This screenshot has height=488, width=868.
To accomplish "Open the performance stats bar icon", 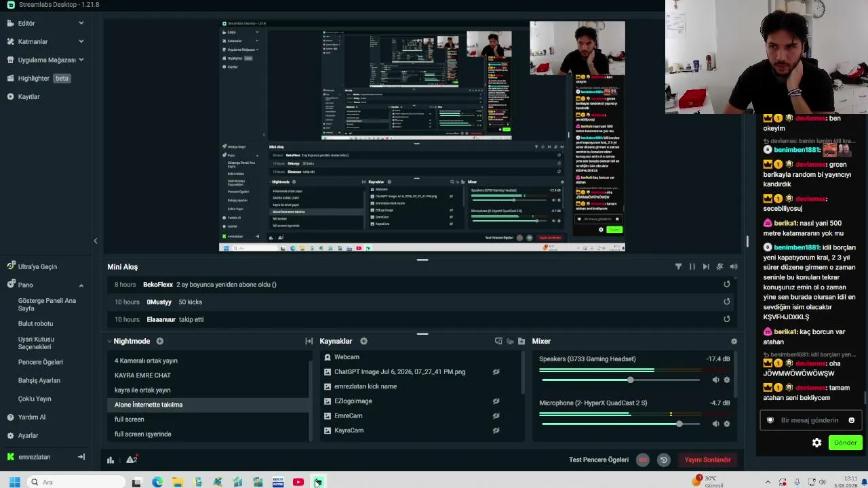I will 111,460.
